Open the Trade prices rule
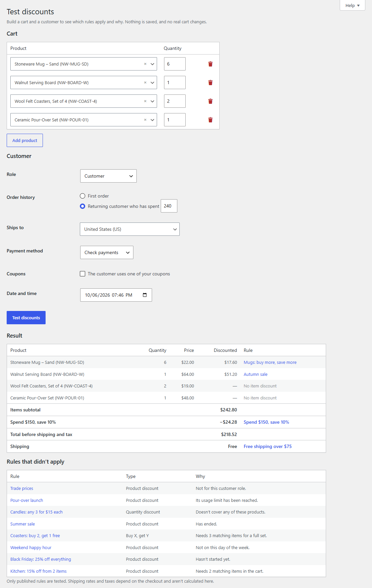The height and width of the screenshot is (588, 372). point(22,489)
